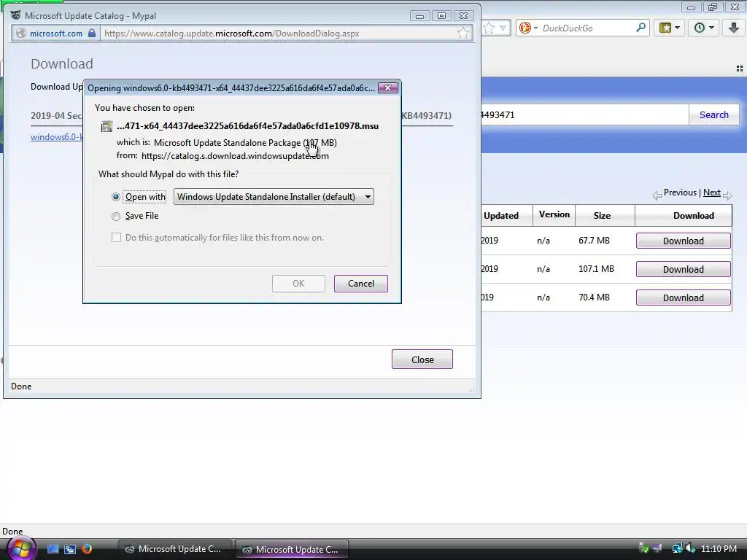Image resolution: width=747 pixels, height=560 pixels.
Task: Click the popup window URL field
Action: (279, 34)
